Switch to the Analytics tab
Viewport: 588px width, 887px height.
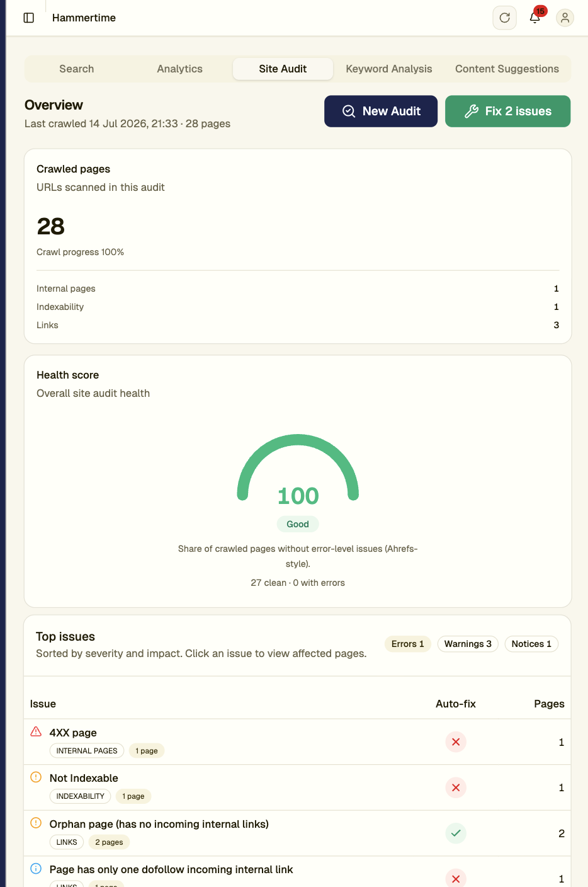(180, 69)
